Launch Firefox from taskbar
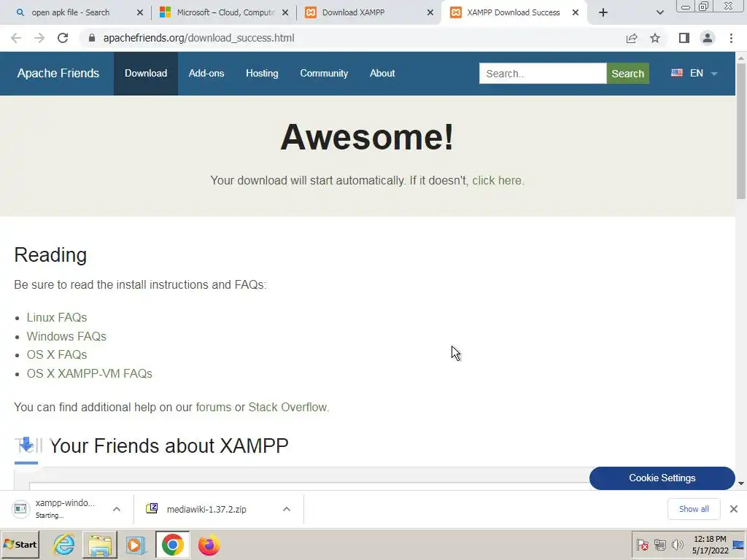This screenshot has height=560, width=747. point(209,545)
